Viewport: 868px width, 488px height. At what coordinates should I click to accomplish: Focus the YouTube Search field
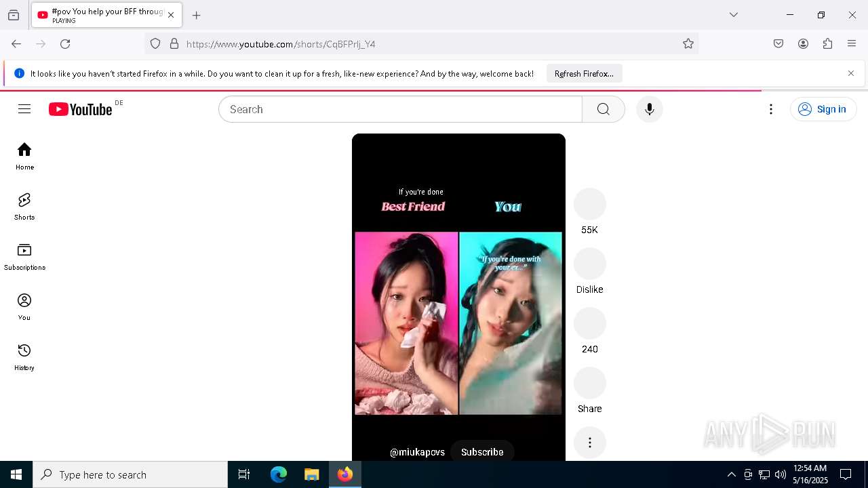pyautogui.click(x=400, y=109)
